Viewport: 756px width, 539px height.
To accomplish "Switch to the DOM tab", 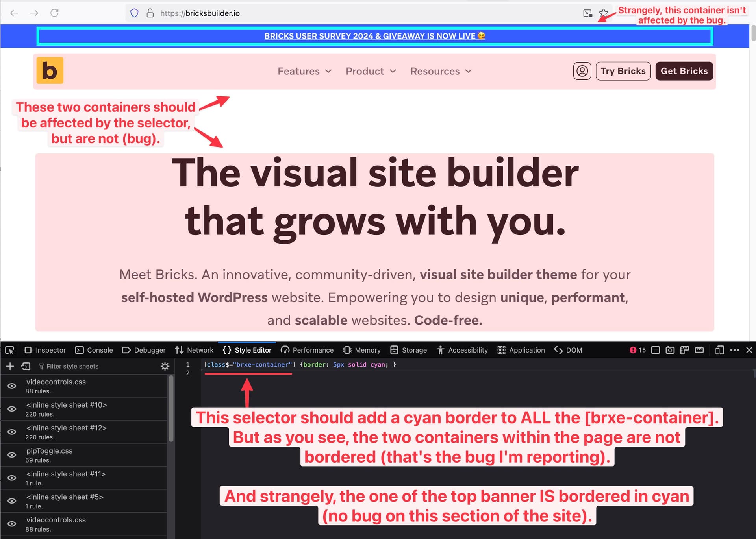I will click(568, 350).
